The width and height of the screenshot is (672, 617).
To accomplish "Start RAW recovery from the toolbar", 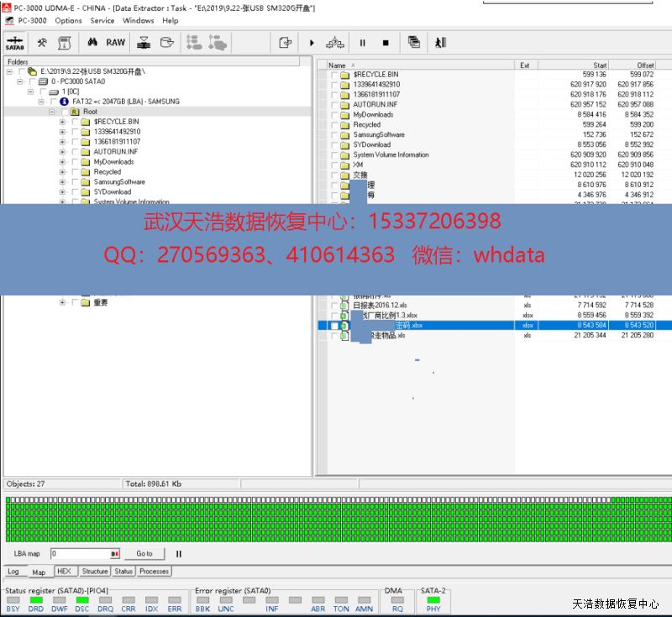I will (116, 43).
